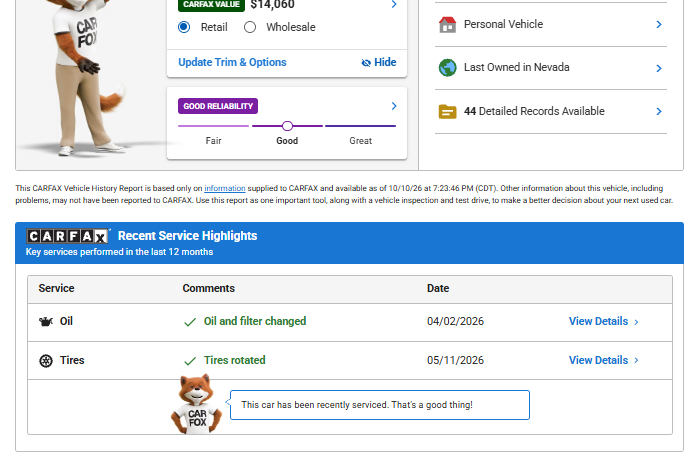
Task: Click the 05/11/2026 tire service date
Action: pos(455,360)
